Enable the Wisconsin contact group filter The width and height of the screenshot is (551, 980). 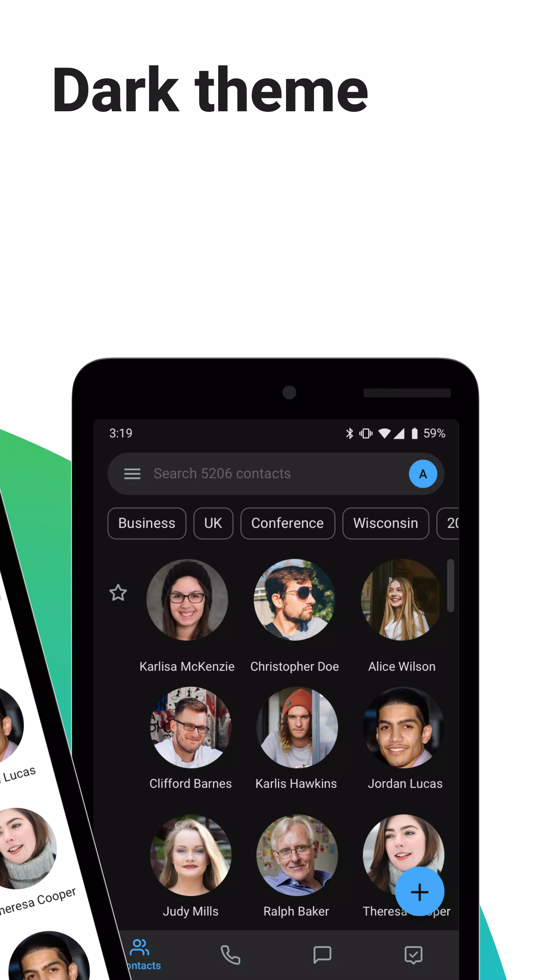point(385,523)
